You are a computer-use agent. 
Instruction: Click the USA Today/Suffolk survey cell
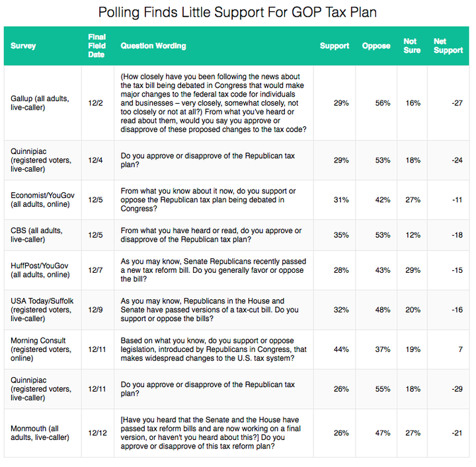pyautogui.click(x=42, y=310)
